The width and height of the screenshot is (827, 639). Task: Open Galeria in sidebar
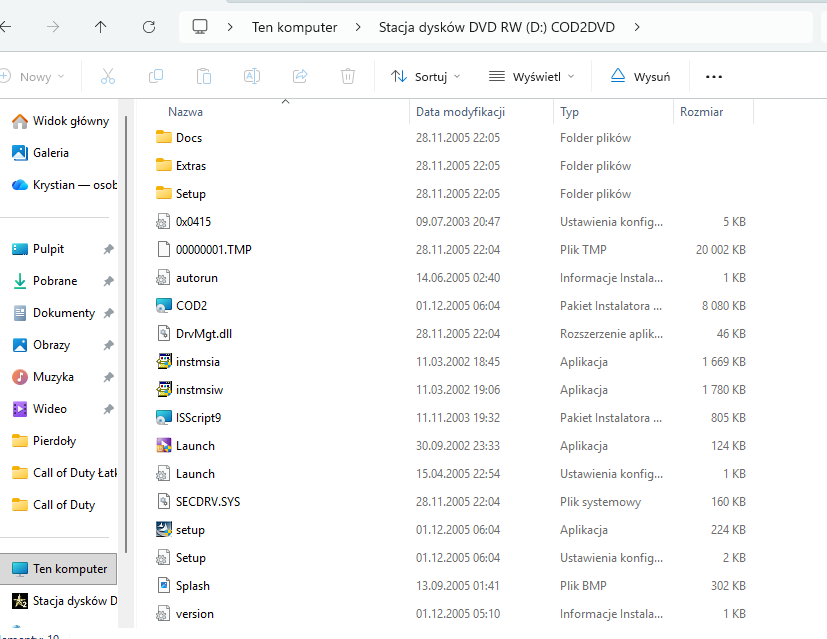point(40,153)
